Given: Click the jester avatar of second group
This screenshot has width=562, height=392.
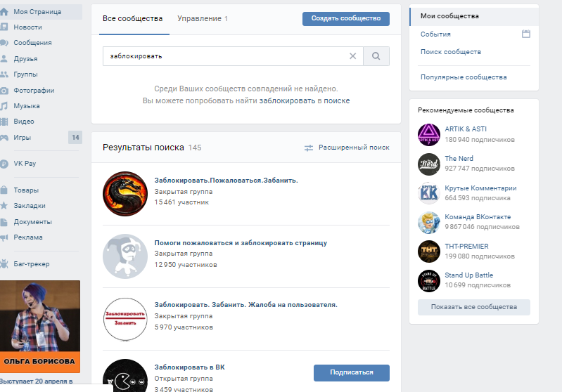Looking at the screenshot, I should click(x=125, y=256).
